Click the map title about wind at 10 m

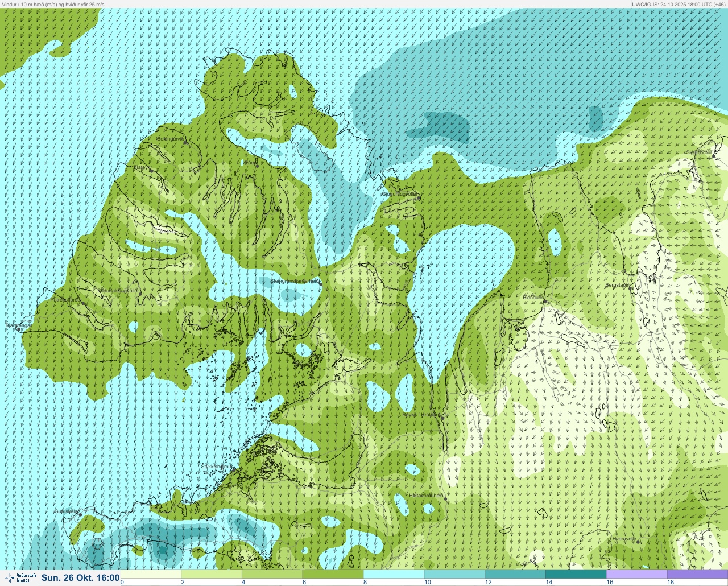(54, 4)
